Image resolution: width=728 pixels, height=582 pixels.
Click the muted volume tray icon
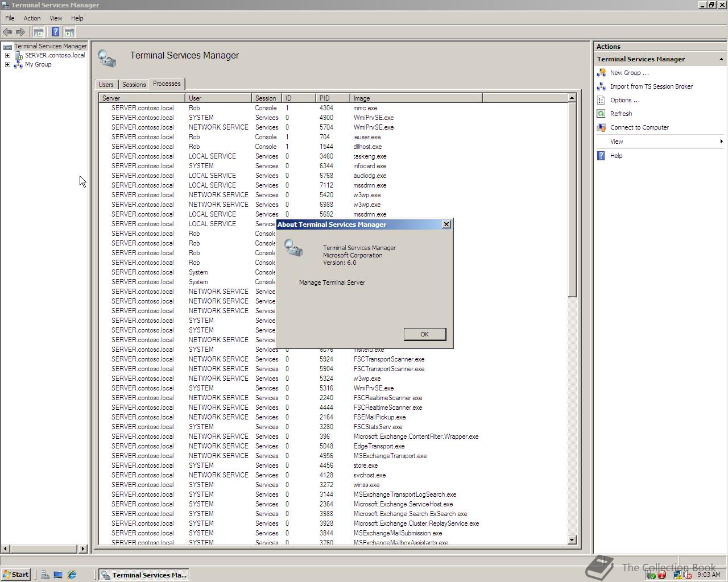687,575
